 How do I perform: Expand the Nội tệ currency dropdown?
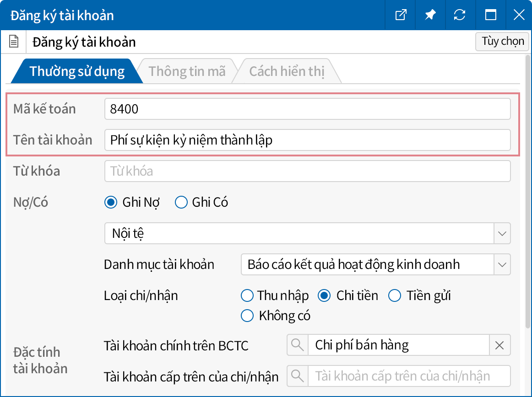tap(502, 234)
